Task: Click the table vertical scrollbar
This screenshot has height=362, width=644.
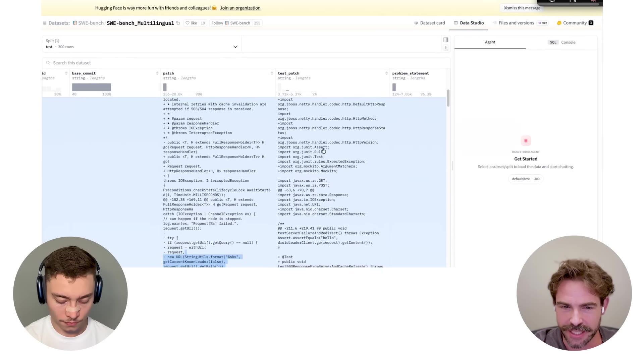Action: click(x=448, y=98)
